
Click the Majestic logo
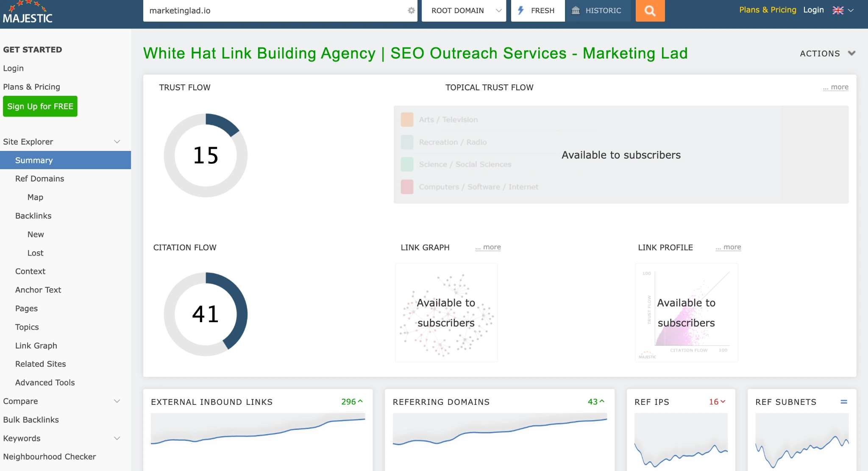(x=28, y=12)
